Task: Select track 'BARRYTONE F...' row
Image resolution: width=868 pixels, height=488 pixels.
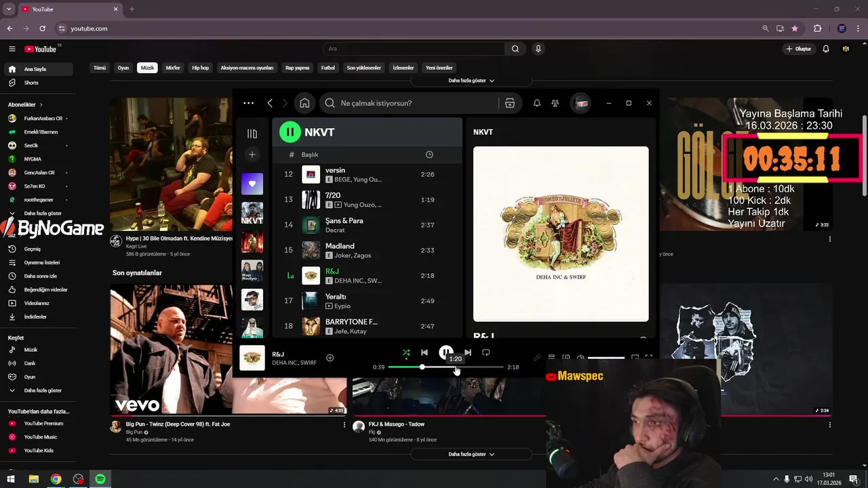Action: click(x=367, y=326)
